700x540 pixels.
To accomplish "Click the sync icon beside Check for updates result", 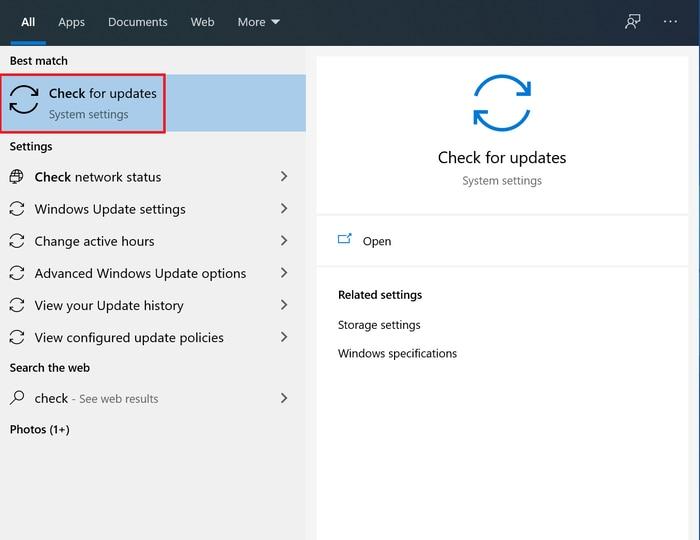I will 24,102.
